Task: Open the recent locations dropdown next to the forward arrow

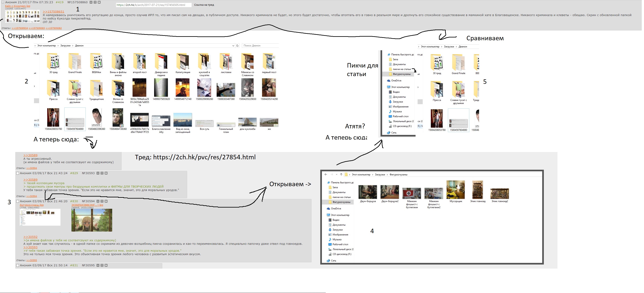Action: point(337,174)
